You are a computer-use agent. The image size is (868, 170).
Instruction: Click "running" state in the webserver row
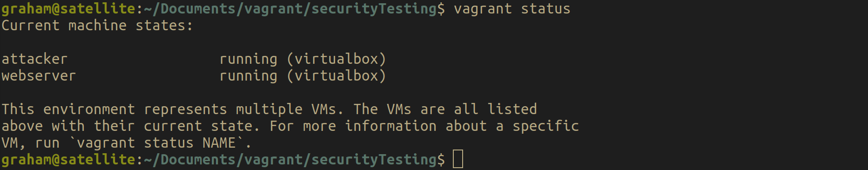click(248, 76)
